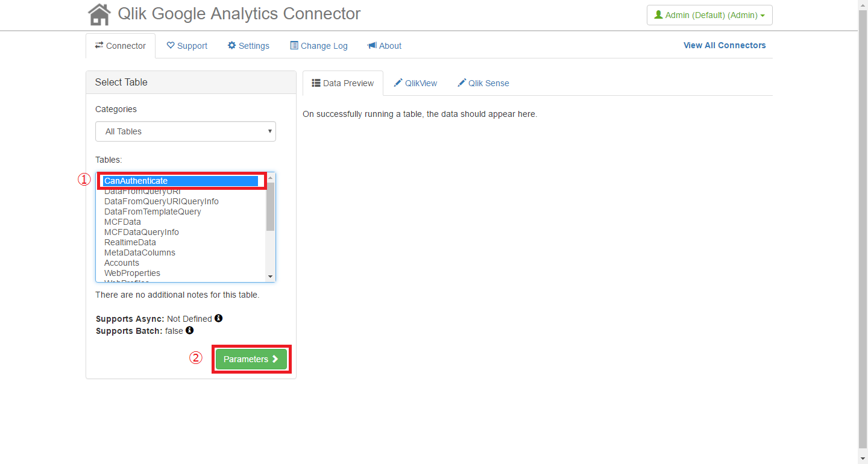Click the gear icon on the Settings tab

click(x=231, y=46)
